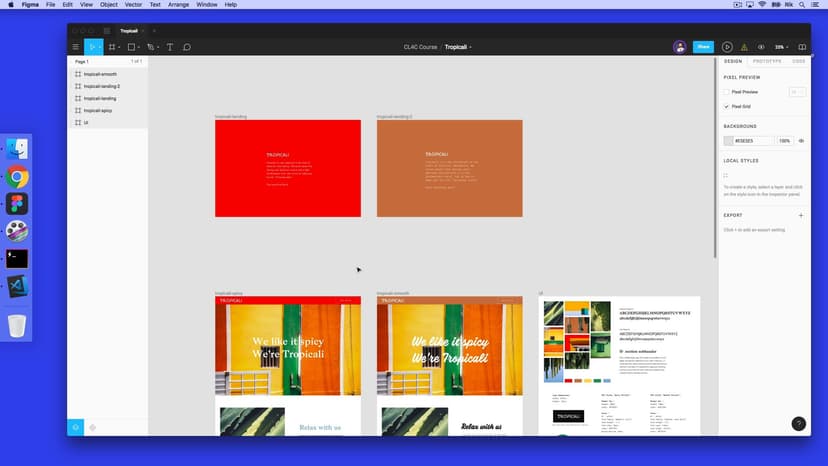The width and height of the screenshot is (828, 466).
Task: Open the Figma hamburger main menu
Action: (x=75, y=47)
